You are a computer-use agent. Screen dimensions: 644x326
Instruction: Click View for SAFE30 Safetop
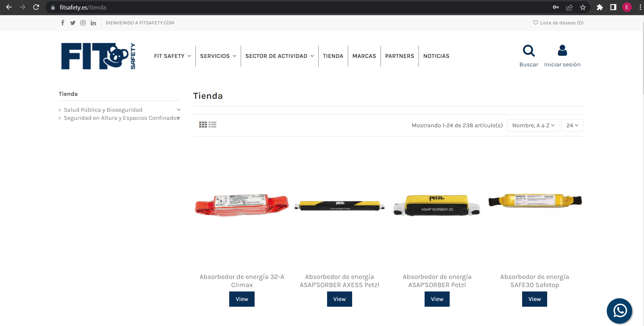(x=534, y=299)
